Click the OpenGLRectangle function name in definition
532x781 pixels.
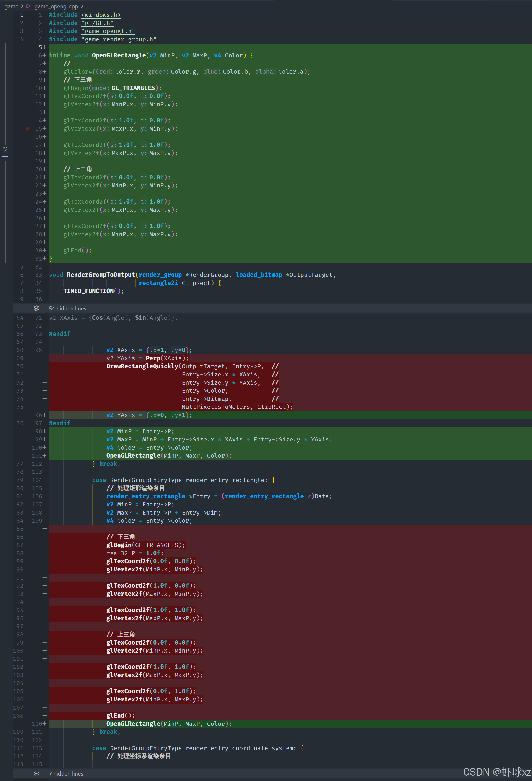(x=119, y=55)
